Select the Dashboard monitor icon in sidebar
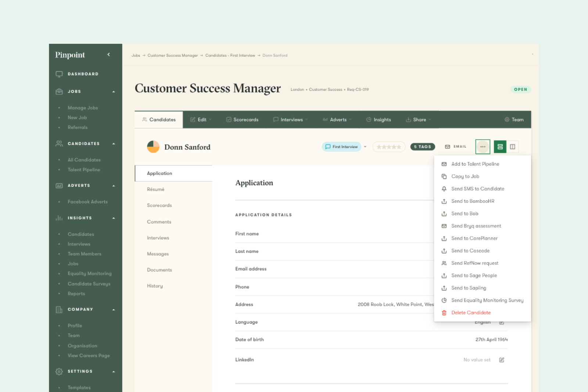Image resolution: width=588 pixels, height=392 pixels. point(59,74)
